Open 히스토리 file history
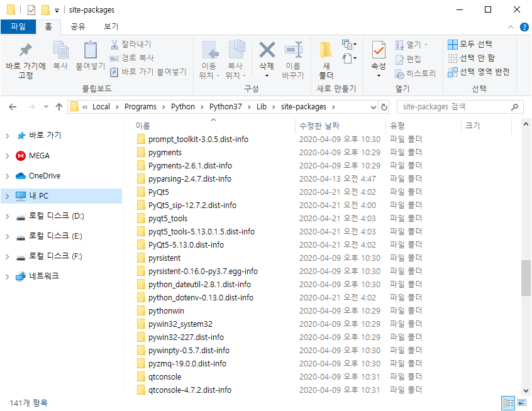 click(x=415, y=74)
